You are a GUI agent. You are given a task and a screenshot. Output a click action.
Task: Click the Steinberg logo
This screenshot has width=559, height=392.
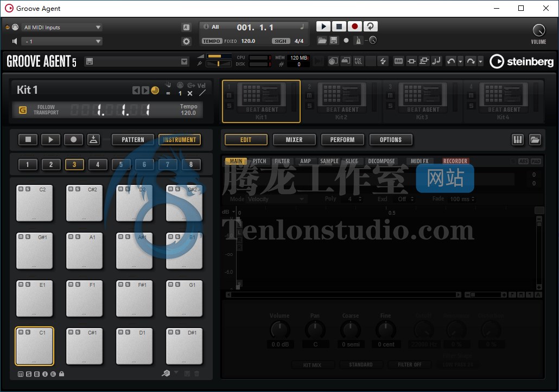point(521,62)
